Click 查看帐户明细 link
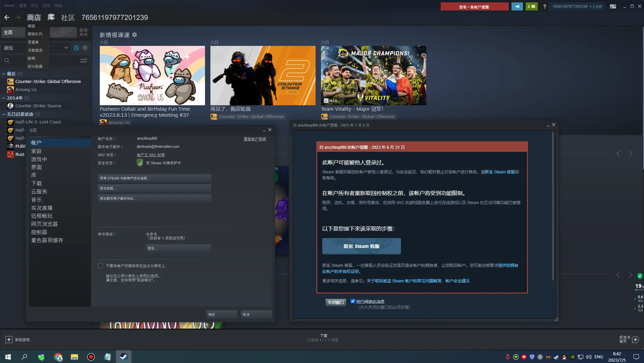 click(x=255, y=139)
